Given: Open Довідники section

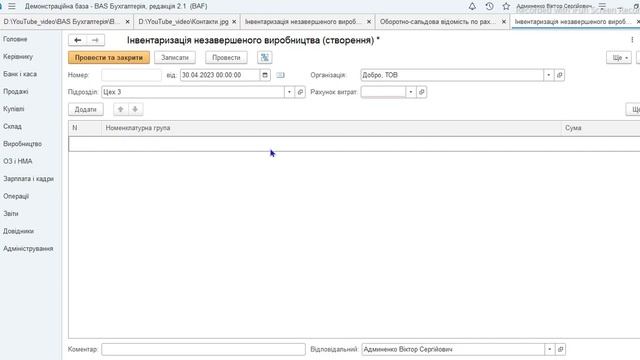Looking at the screenshot, I should coord(18,231).
